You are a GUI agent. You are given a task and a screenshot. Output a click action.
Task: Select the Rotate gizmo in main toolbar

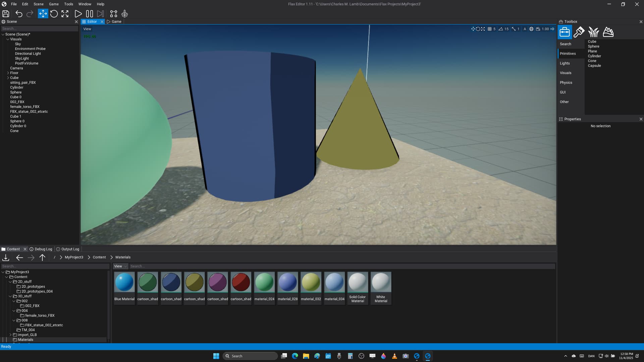[54, 14]
